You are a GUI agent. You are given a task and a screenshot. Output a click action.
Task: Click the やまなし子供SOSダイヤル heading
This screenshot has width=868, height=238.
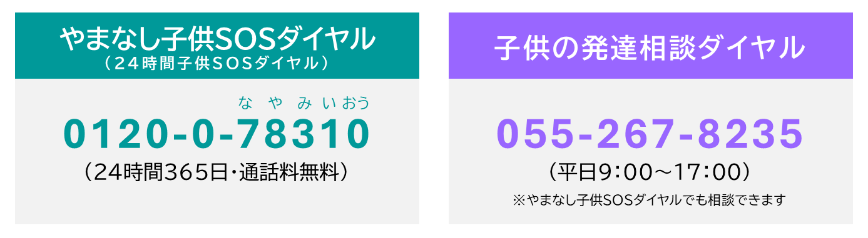(x=217, y=40)
